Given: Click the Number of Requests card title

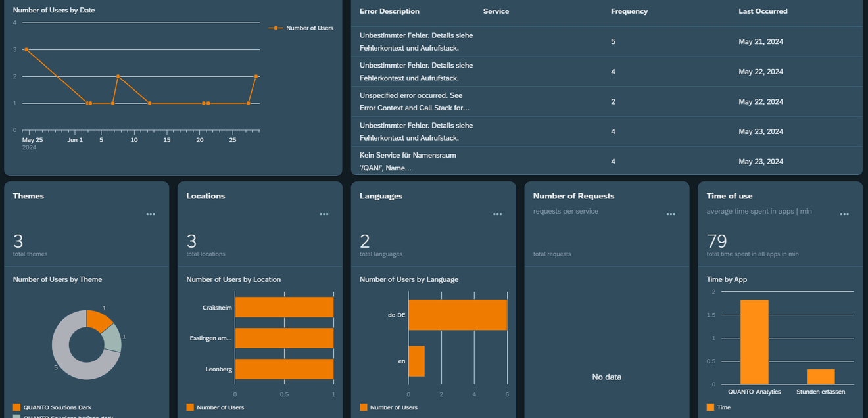Looking at the screenshot, I should (573, 196).
